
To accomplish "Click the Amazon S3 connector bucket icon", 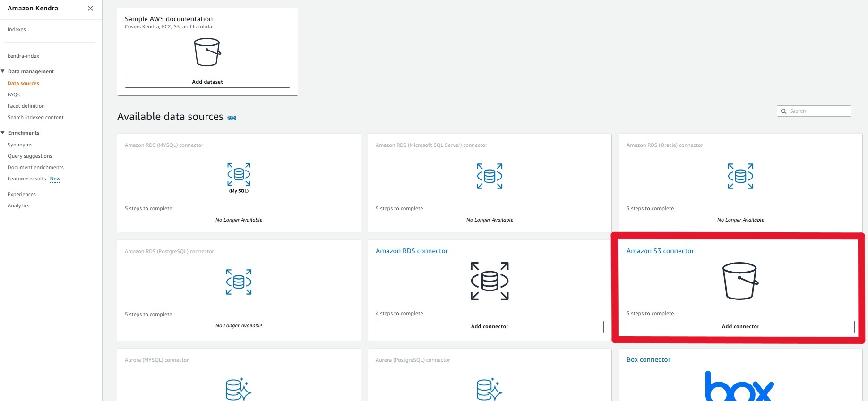I will 740,281.
